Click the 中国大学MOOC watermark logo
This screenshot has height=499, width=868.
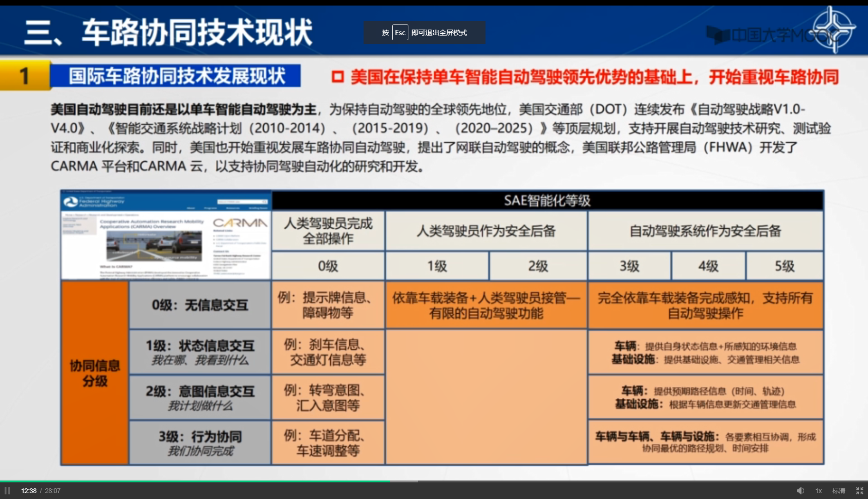click(762, 35)
